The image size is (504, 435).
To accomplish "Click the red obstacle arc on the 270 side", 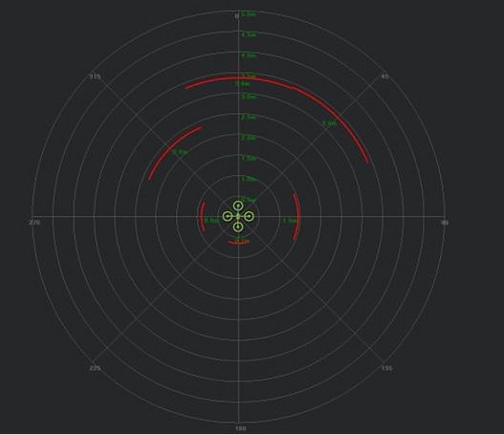I will (x=202, y=217).
